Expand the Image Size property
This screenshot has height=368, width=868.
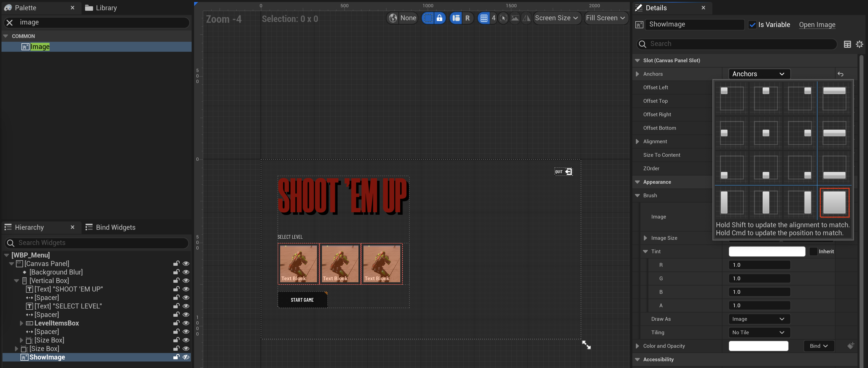[x=645, y=238]
